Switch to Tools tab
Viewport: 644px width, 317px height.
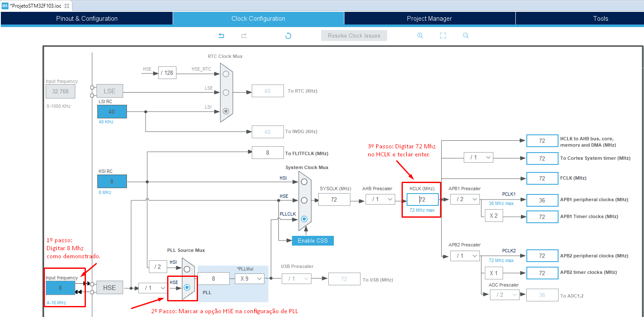[600, 18]
